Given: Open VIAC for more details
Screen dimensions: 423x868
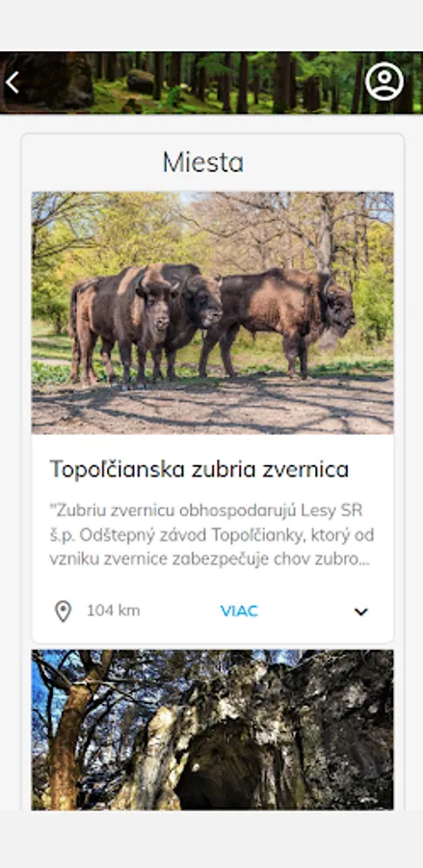Looking at the screenshot, I should [x=239, y=611].
